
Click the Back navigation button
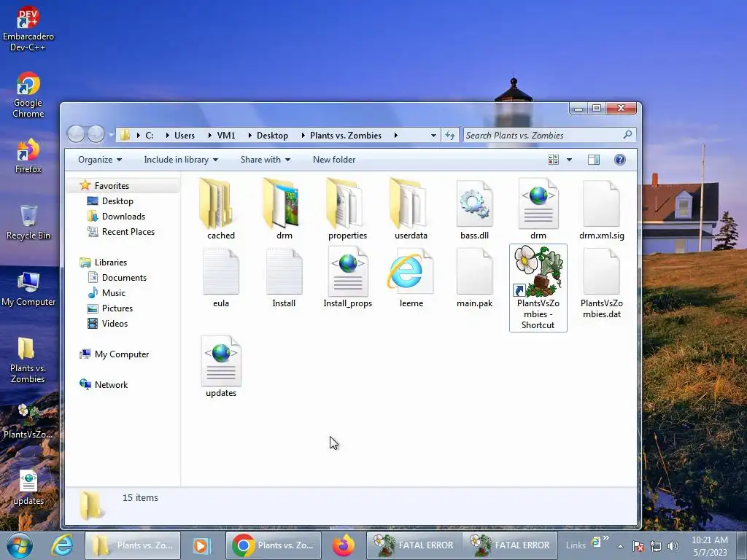76,134
